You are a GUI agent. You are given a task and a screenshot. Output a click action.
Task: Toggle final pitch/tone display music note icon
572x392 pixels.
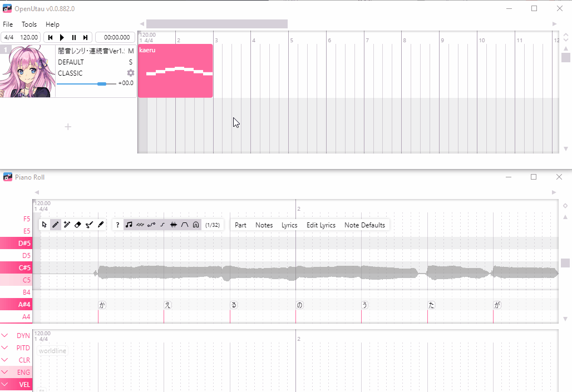pyautogui.click(x=129, y=225)
